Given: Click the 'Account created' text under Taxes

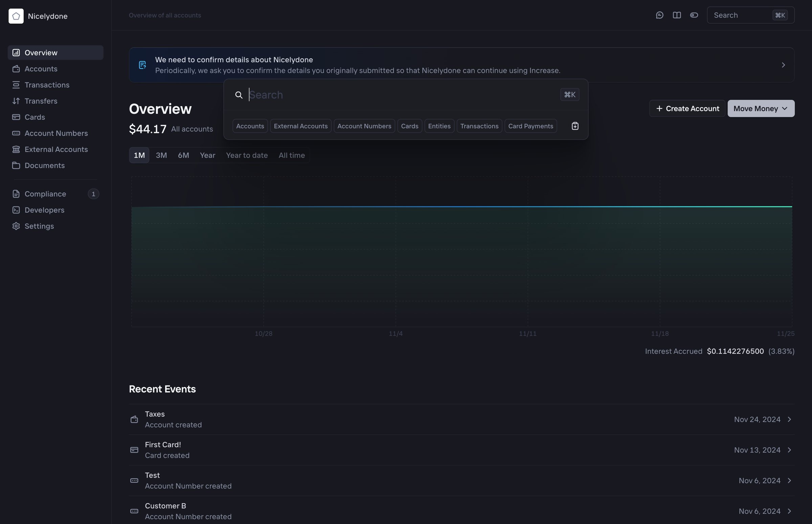Looking at the screenshot, I should pos(173,425).
